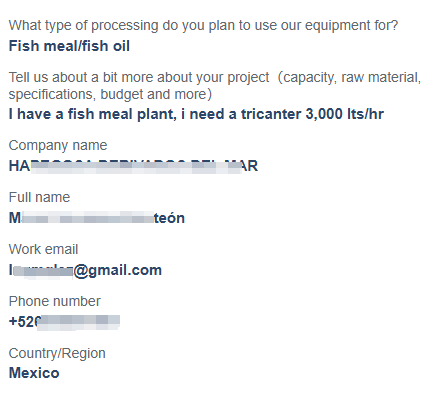Click the word 'tricanter' in the description

click(271, 114)
